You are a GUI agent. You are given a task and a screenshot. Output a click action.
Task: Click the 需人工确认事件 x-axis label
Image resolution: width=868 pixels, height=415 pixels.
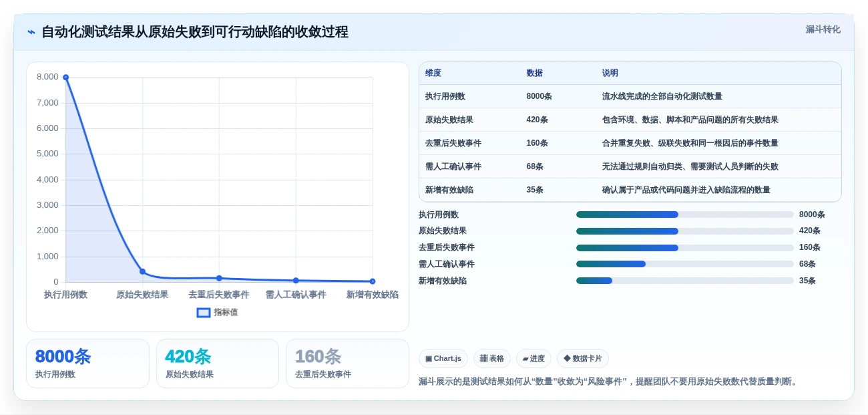click(296, 295)
